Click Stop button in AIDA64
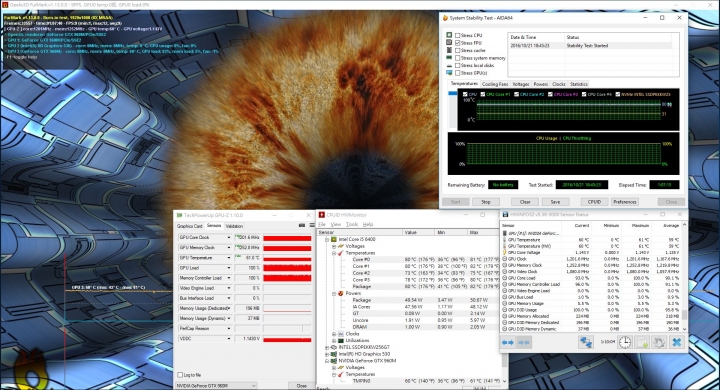The width and height of the screenshot is (720, 390). tap(486, 202)
